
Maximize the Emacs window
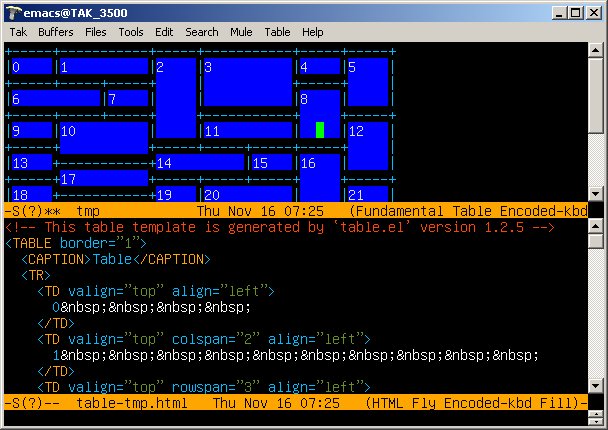576,11
